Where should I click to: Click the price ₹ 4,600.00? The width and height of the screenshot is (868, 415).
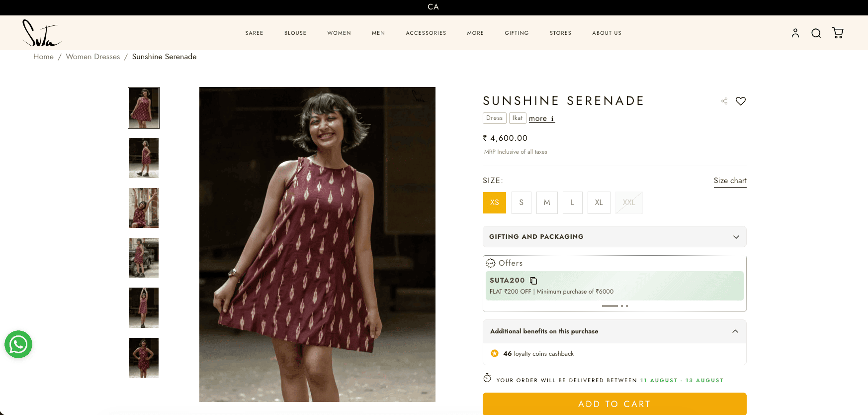[x=505, y=138]
